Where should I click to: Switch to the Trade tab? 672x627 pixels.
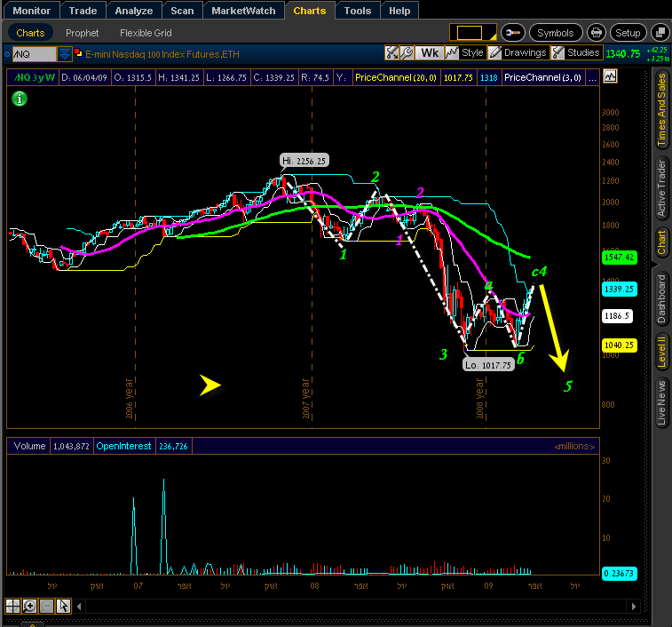pos(83,11)
